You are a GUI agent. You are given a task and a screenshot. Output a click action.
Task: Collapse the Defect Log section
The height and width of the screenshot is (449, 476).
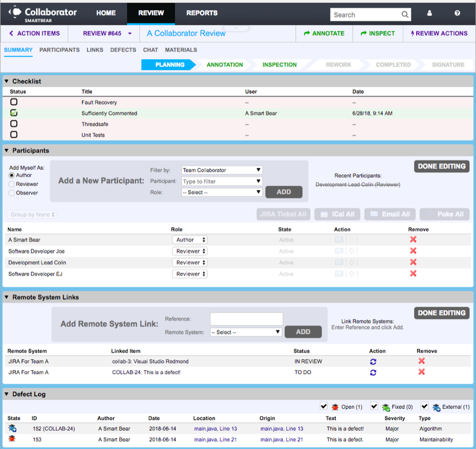tap(7, 394)
